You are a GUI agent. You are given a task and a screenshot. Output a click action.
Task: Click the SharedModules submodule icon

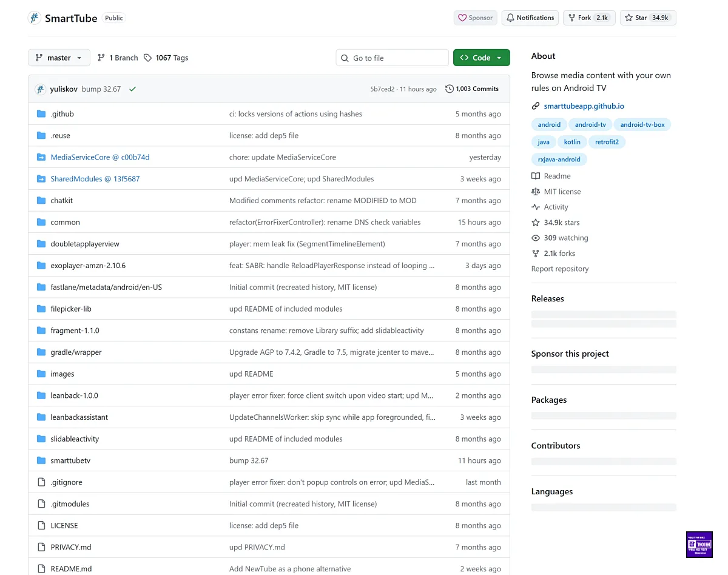(x=41, y=179)
